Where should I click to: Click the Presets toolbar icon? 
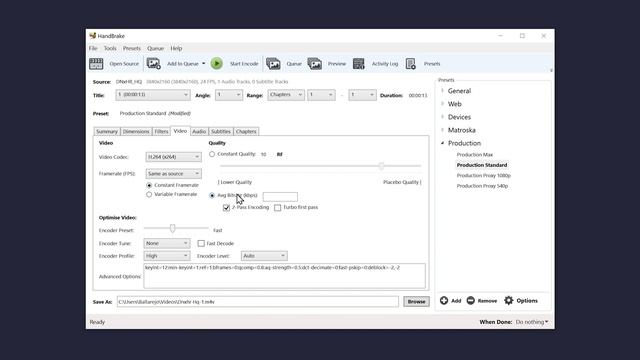411,64
